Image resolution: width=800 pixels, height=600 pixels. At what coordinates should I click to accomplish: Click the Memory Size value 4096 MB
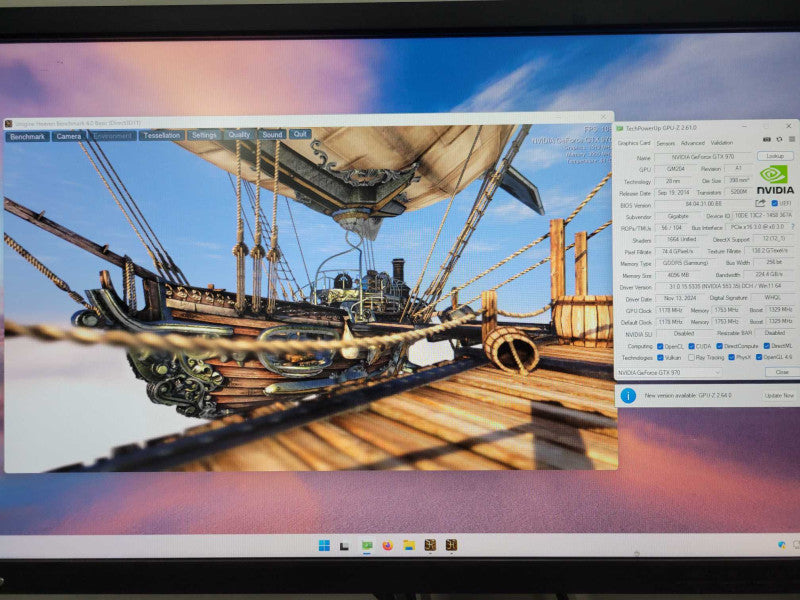click(678, 276)
